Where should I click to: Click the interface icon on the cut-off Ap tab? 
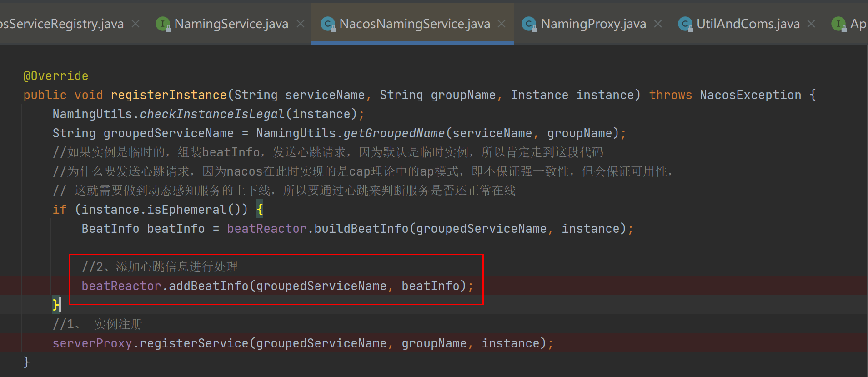pyautogui.click(x=838, y=24)
